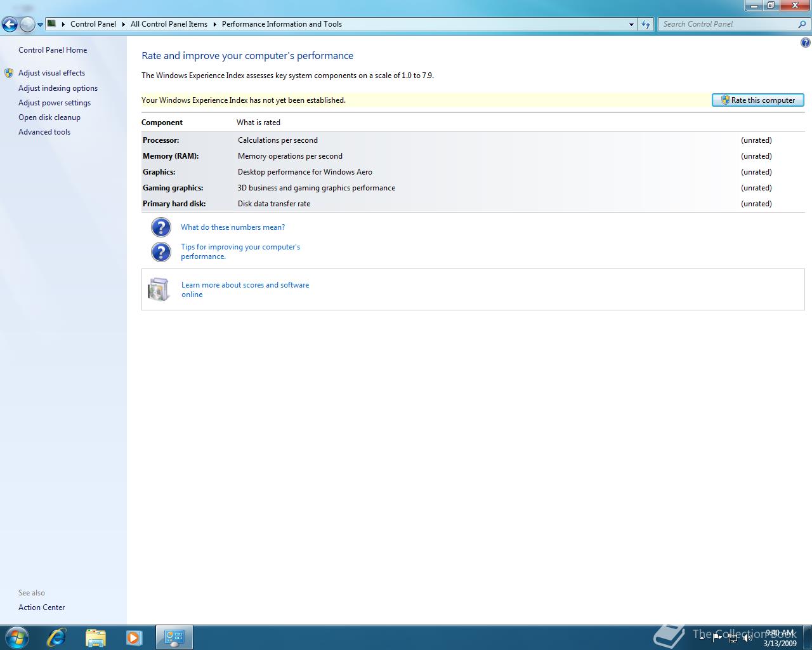
Task: Open What do these numbers mean? link
Action: click(x=233, y=227)
